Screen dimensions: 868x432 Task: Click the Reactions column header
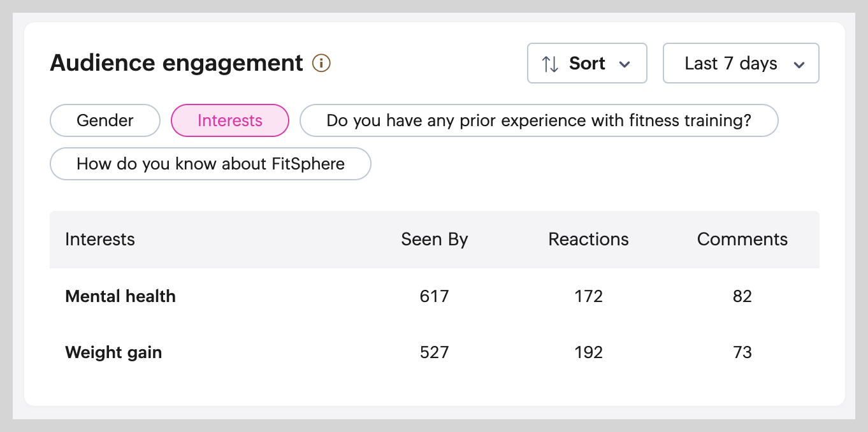coord(588,240)
